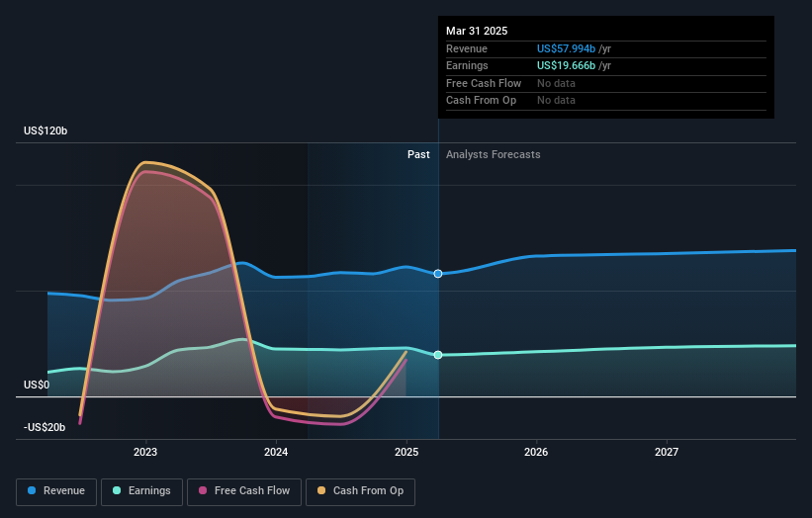Click the Earnings data point marker on the teal line
812x518 pixels.
coord(438,355)
